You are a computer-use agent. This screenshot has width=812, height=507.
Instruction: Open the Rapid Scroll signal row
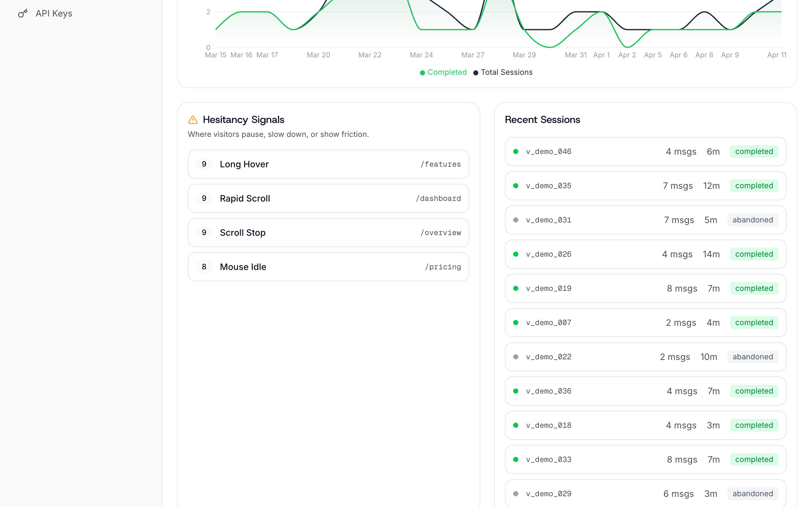[328, 198]
